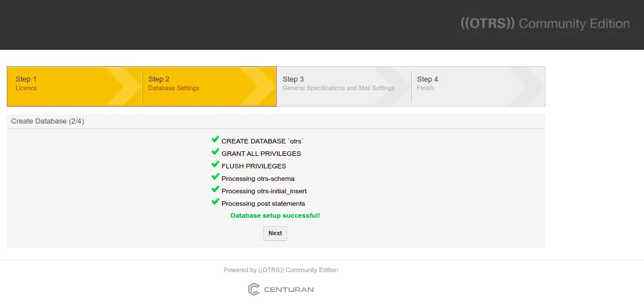Open the Powered by ((OTRS)) Community Edition link
The image size is (644, 305).
pyautogui.click(x=281, y=270)
